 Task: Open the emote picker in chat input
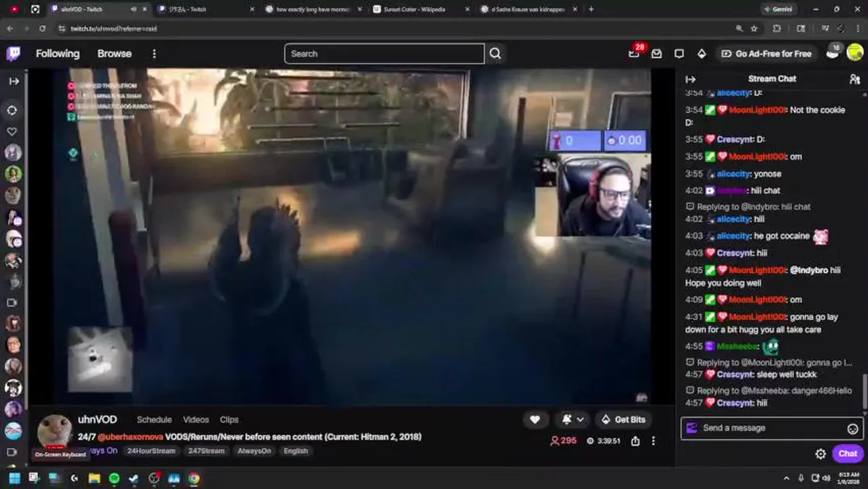[x=852, y=429]
